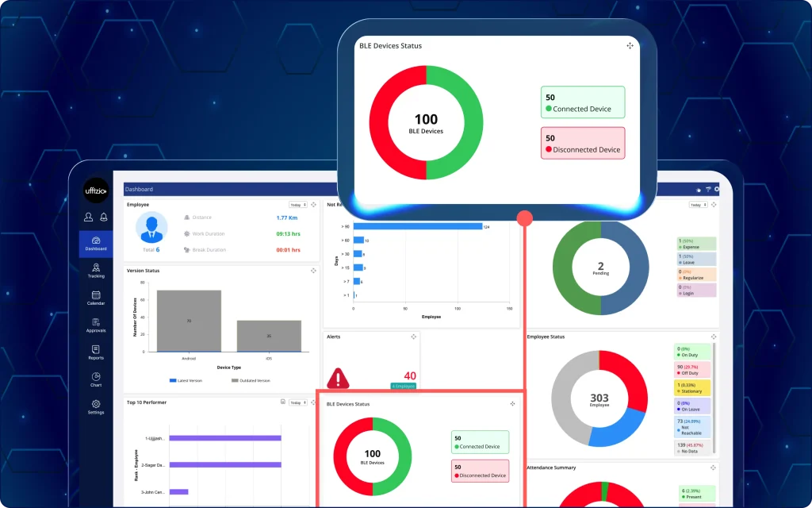Click the Work Duration icon
Screen dimensions: 812x508
tap(186, 234)
